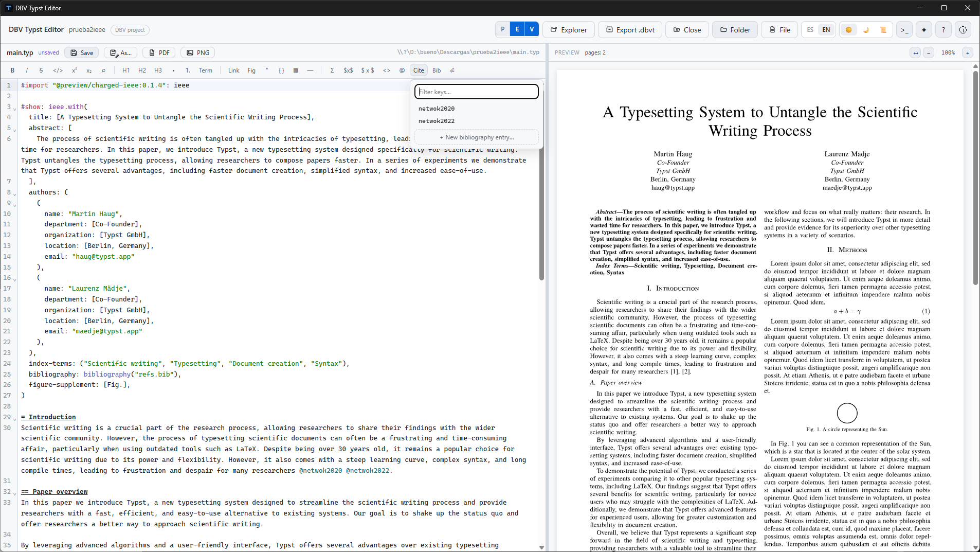Insert a Link from the toolbar
This screenshot has height=552, width=980.
point(234,70)
